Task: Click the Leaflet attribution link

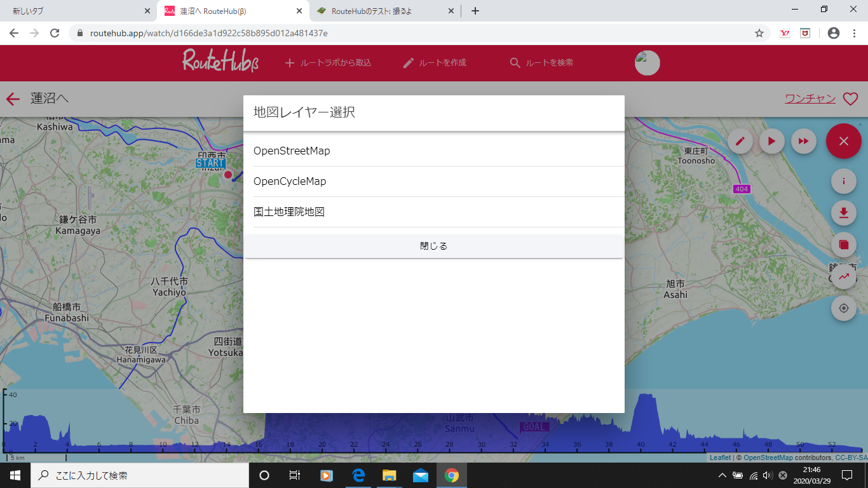Action: coord(720,457)
